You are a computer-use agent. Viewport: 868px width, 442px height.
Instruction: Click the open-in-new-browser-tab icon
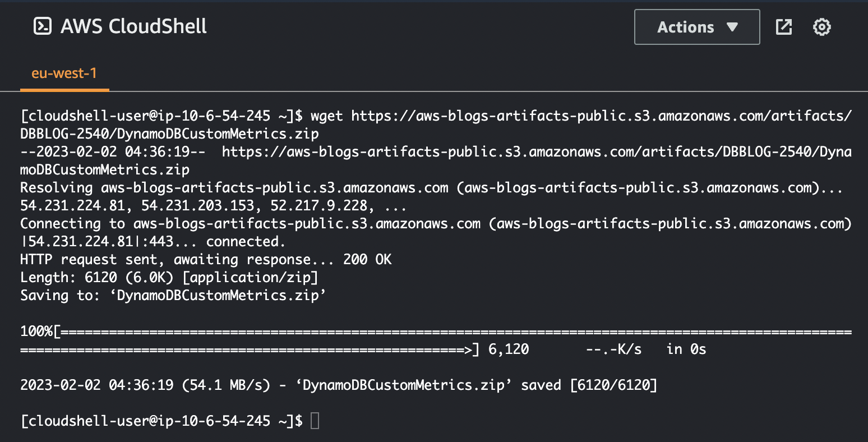pyautogui.click(x=783, y=26)
